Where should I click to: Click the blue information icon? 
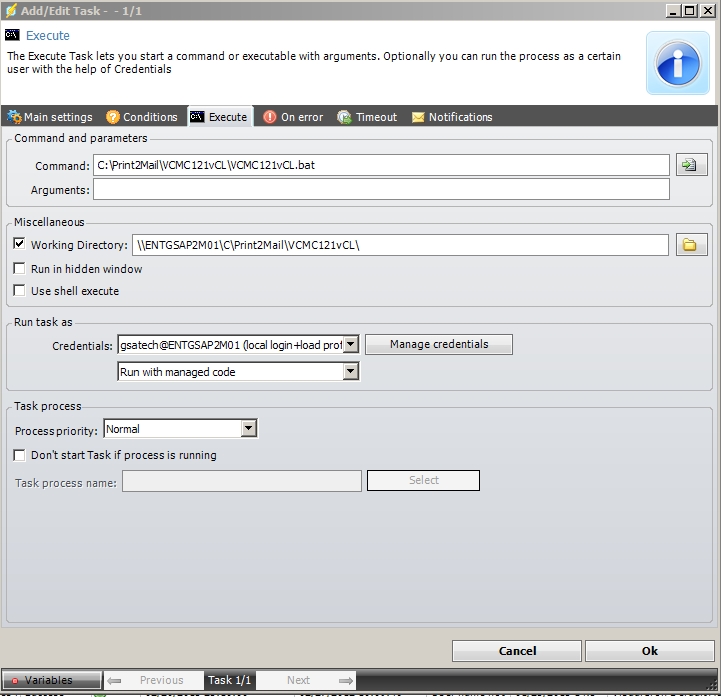pos(677,62)
